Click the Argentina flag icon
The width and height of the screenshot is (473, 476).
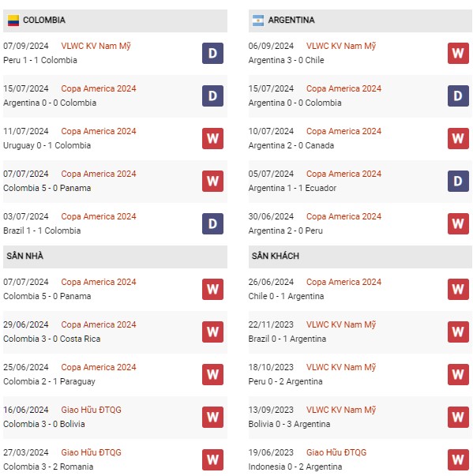(x=258, y=21)
